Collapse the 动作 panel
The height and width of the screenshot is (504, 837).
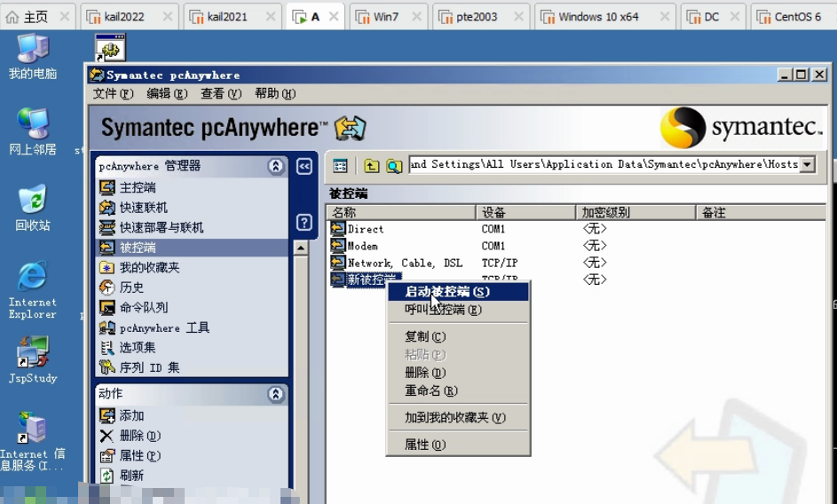click(275, 394)
